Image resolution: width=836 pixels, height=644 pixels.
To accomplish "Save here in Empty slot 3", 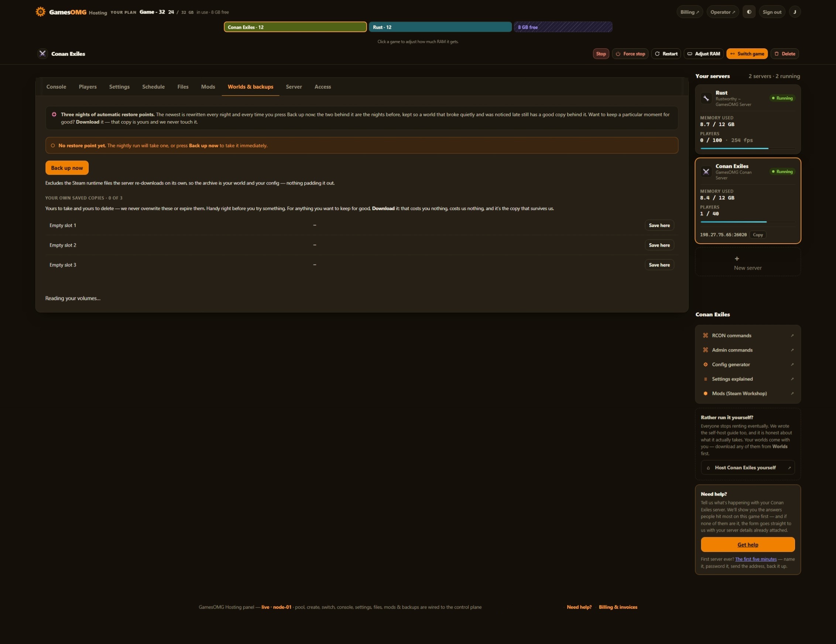I will (659, 265).
